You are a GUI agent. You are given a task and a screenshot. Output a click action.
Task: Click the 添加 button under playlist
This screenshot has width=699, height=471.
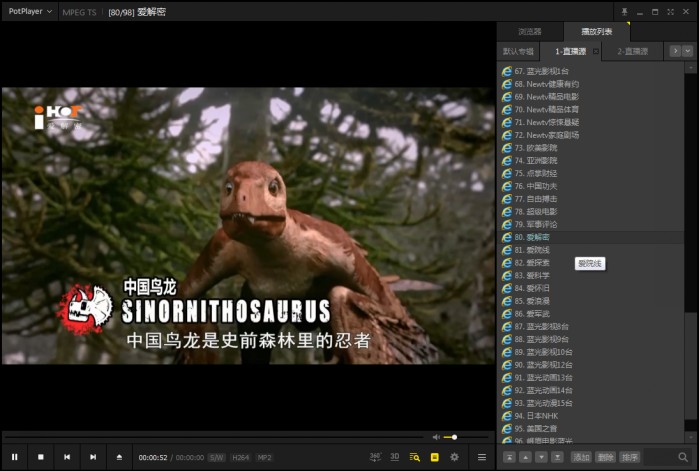582,457
